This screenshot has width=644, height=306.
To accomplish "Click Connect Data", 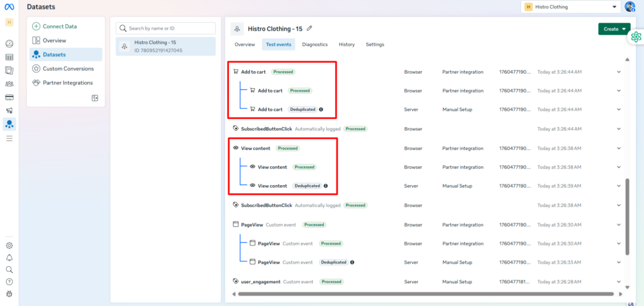I will coord(59,26).
